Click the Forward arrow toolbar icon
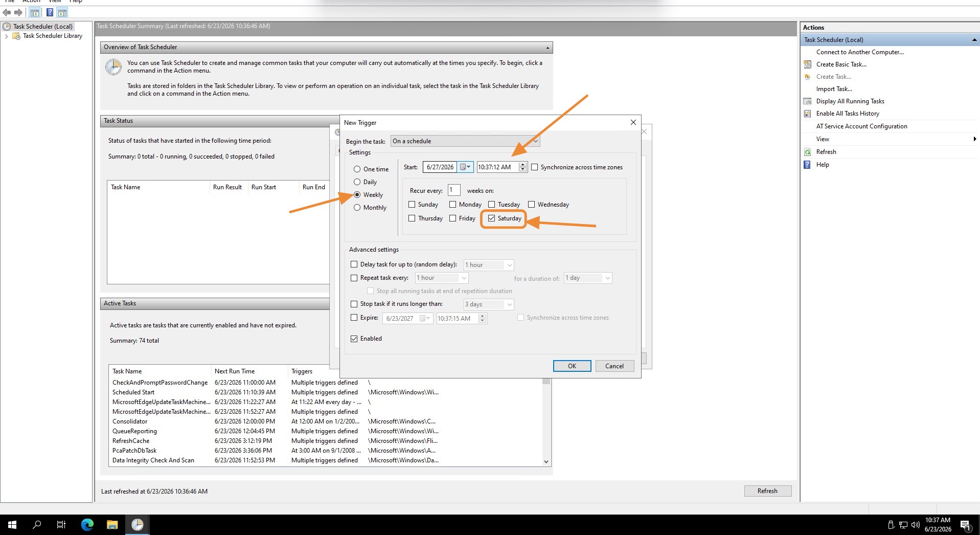 [18, 12]
